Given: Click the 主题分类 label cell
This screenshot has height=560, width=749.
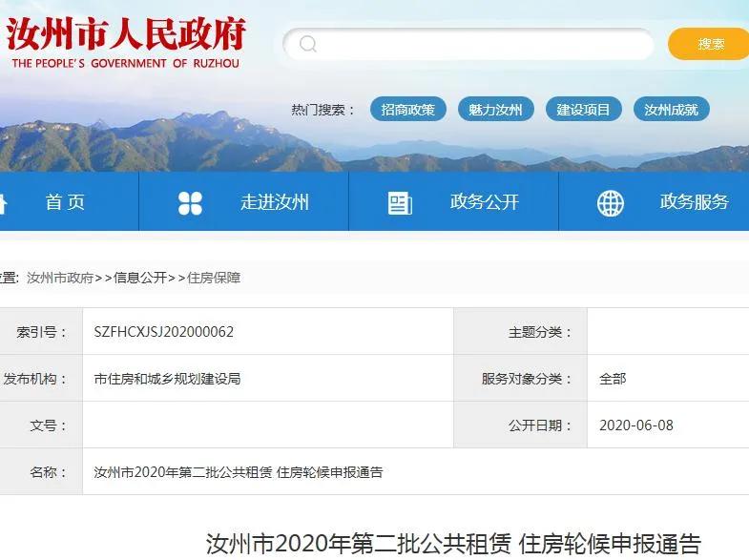Looking at the screenshot, I should click(x=520, y=332).
